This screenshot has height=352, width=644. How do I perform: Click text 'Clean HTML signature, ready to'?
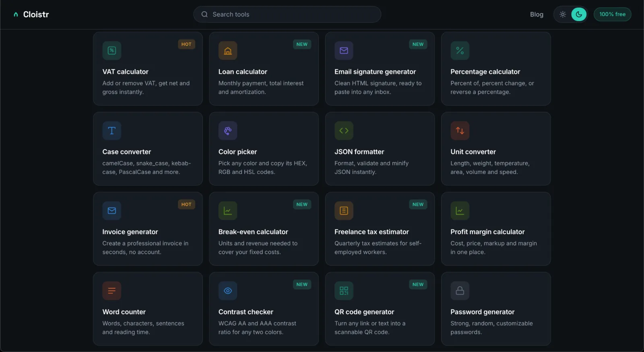pos(378,83)
